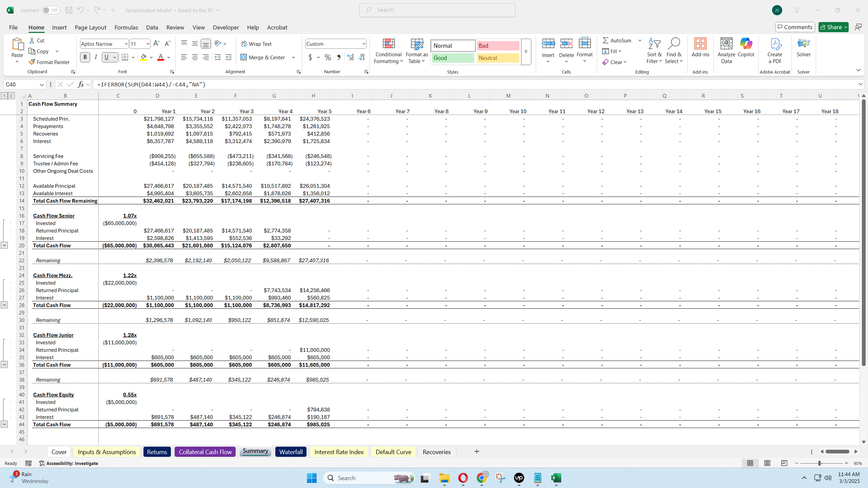Open the font name dropdown
Screen dimensions: 868x488
point(126,44)
